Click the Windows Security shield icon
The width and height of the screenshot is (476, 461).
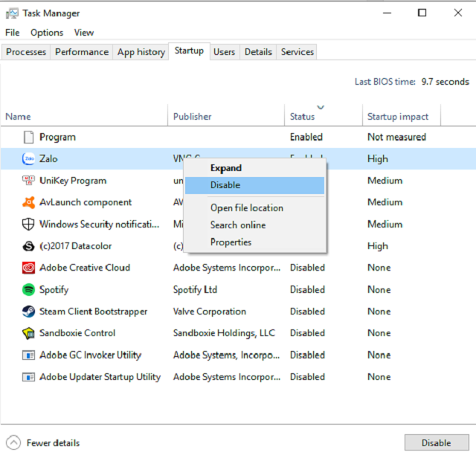click(x=28, y=225)
